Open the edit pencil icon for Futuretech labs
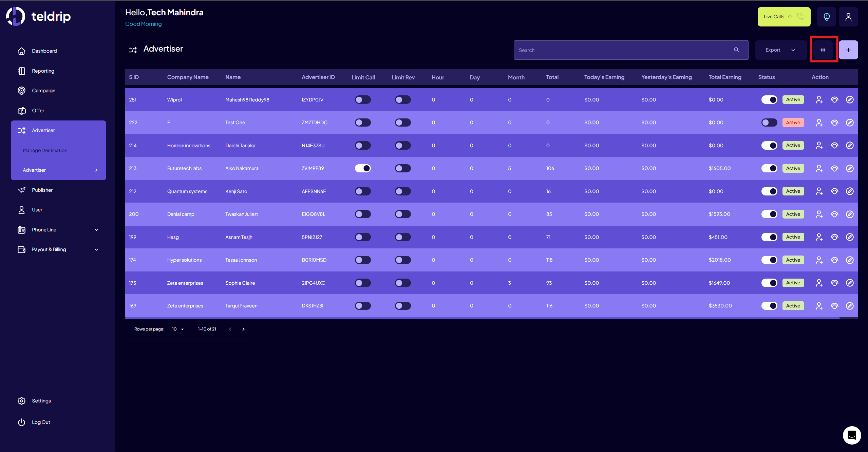The image size is (868, 452). click(850, 168)
